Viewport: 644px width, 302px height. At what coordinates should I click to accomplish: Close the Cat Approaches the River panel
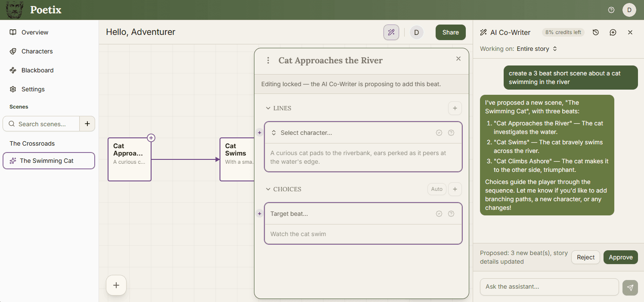(x=458, y=59)
